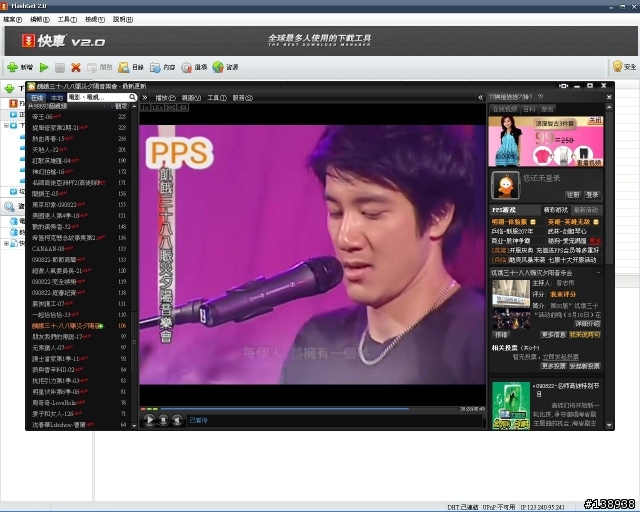Click the DHT 已連結 status bar entry
This screenshot has width=640, height=512.
click(463, 507)
